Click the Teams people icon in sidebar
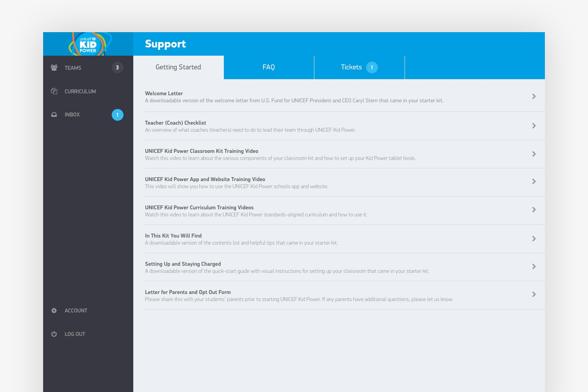This screenshot has height=392, width=588. pyautogui.click(x=54, y=67)
